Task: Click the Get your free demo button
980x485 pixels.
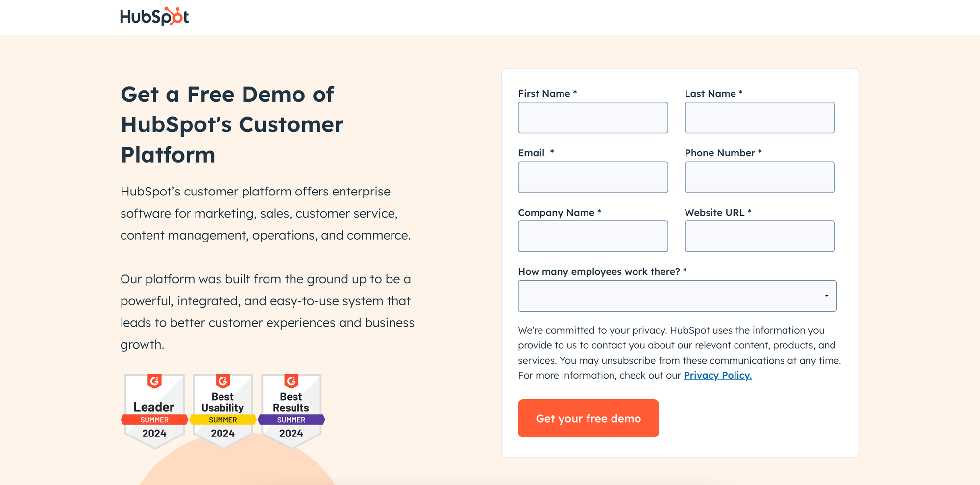Action: point(588,418)
